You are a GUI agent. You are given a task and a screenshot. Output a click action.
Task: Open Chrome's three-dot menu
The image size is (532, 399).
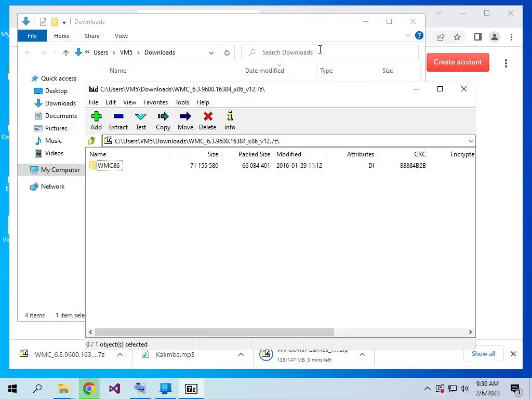(511, 37)
